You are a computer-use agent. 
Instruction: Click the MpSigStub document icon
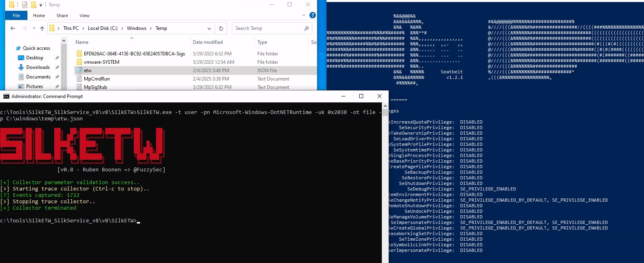tap(79, 87)
